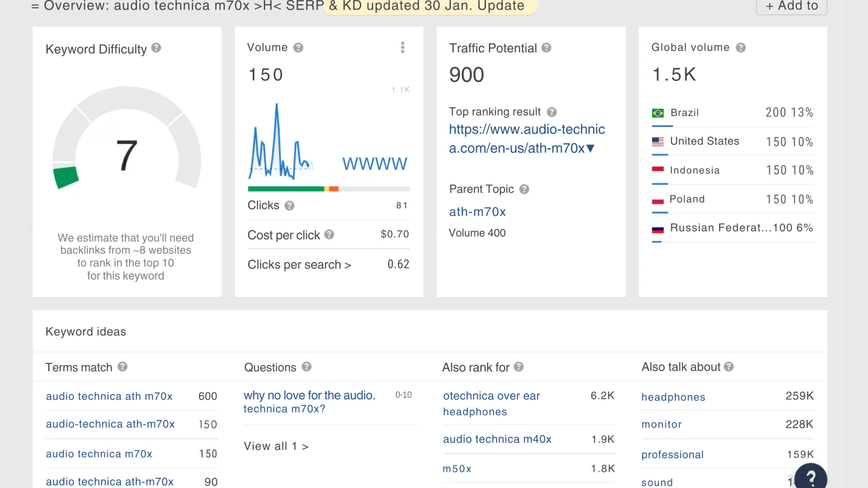Click the Volume help icon
Image resolution: width=868 pixels, height=488 pixels.
tap(298, 48)
